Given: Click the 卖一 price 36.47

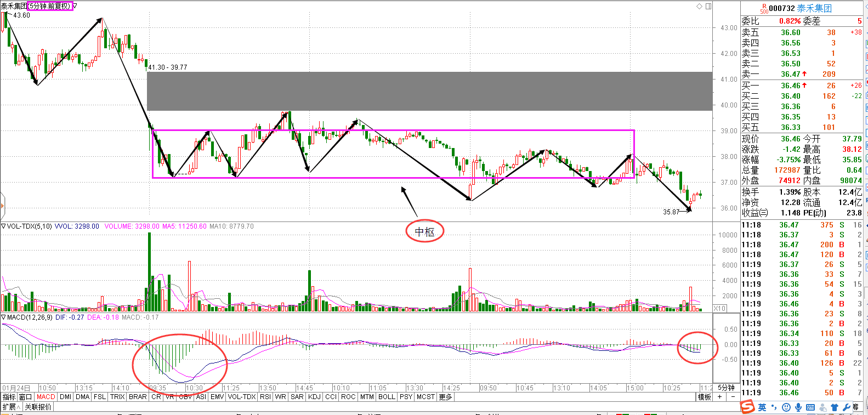Looking at the screenshot, I should click(791, 74).
